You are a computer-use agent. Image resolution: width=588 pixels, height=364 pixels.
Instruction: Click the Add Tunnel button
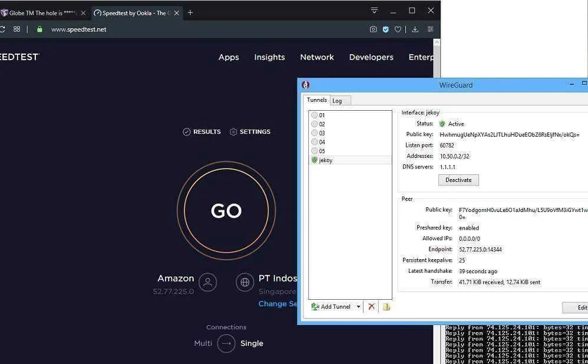(x=331, y=307)
